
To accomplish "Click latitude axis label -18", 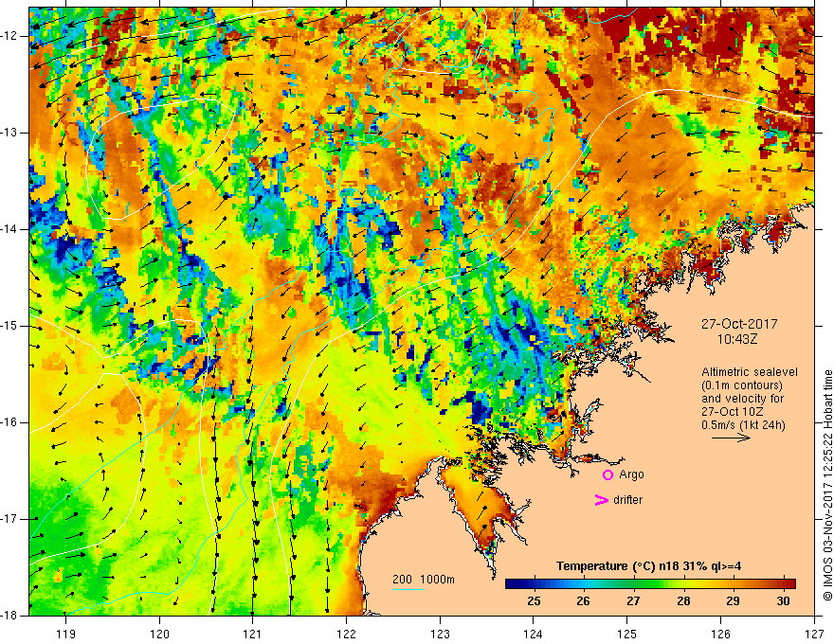I will coord(9,616).
